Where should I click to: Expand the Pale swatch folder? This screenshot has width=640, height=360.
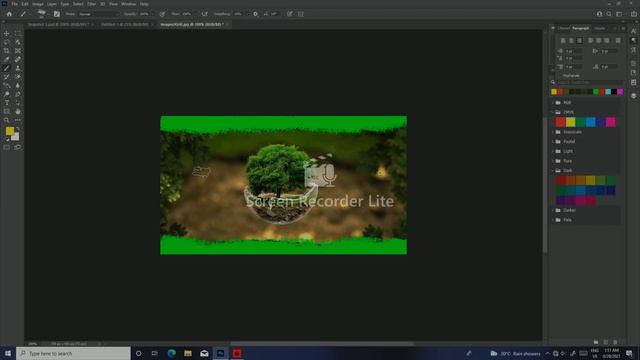click(x=553, y=220)
